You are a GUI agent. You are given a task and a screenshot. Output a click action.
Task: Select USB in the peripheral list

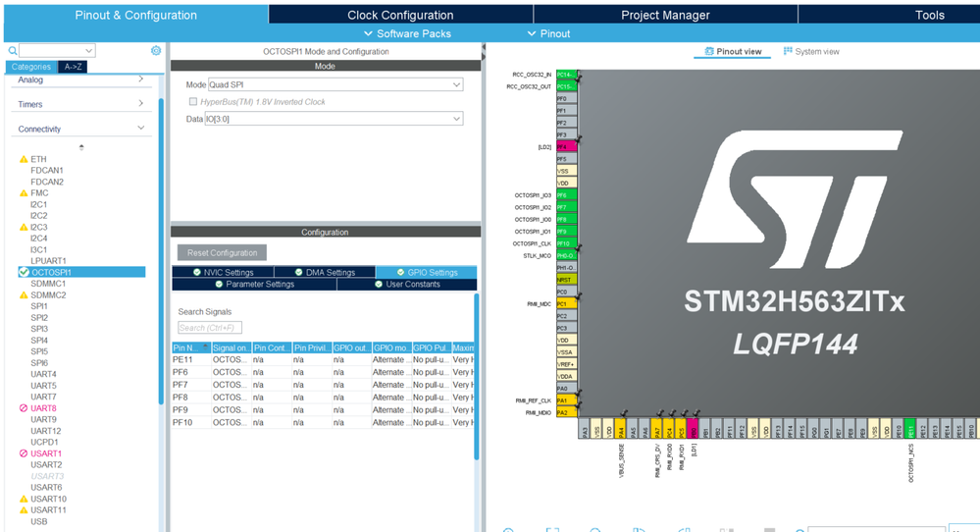coord(39,521)
